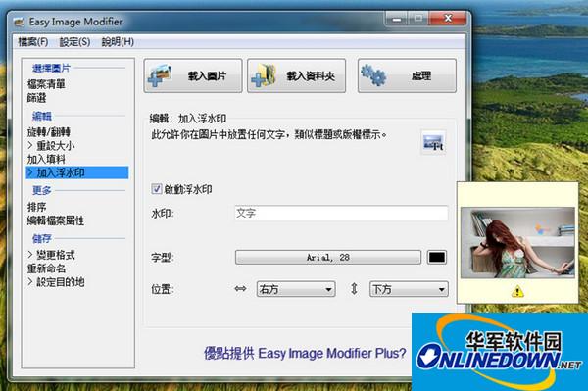Open the horizontal position dropdown 右方

point(296,289)
